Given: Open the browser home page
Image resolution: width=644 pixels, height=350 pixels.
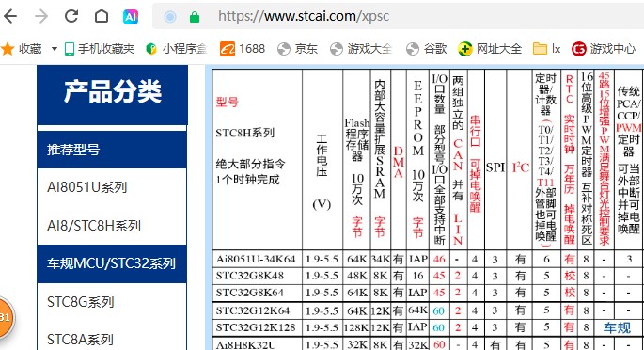Looking at the screenshot, I should pyautogui.click(x=102, y=16).
